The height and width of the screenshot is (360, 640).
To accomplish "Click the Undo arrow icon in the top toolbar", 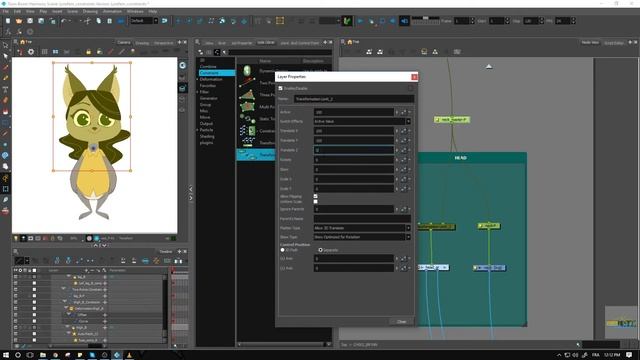I will point(64,21).
